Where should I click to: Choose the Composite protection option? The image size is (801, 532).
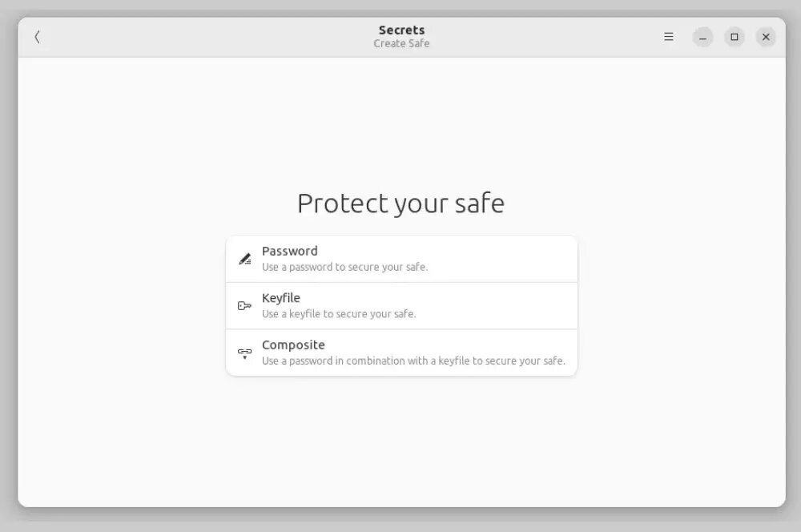click(401, 353)
